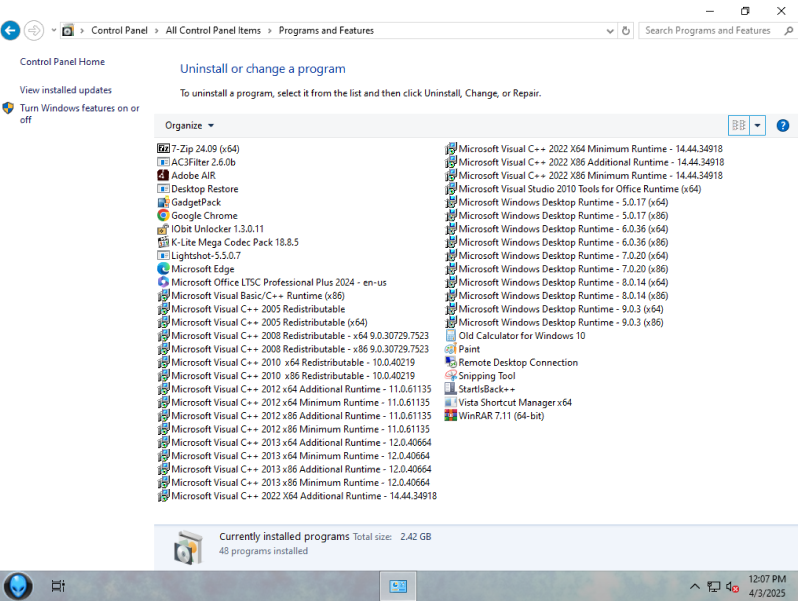Viewport: 798px width, 601px height.
Task: Select Microsoft Windows Desktop Runtime - 9.0.3 (x64)
Action: point(554,309)
